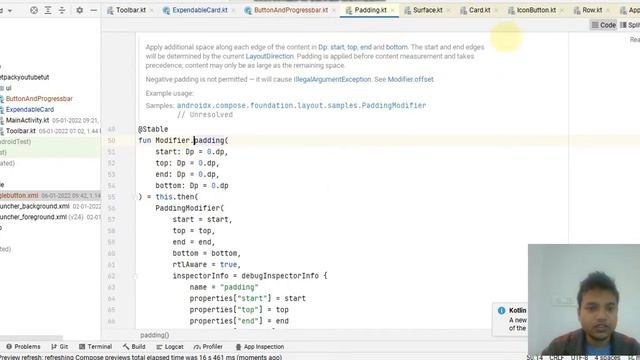Select ExpendableCard in the project tree
640x360 pixels.
coord(29,109)
